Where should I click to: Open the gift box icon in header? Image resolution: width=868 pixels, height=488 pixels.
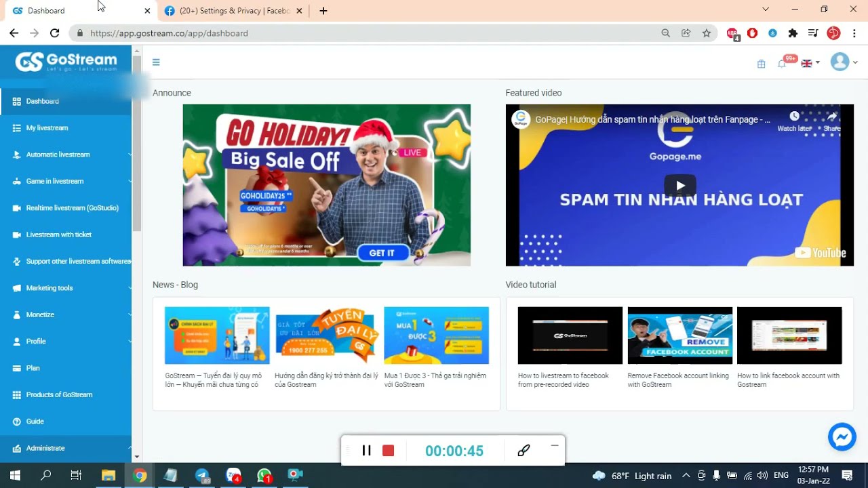(x=761, y=64)
